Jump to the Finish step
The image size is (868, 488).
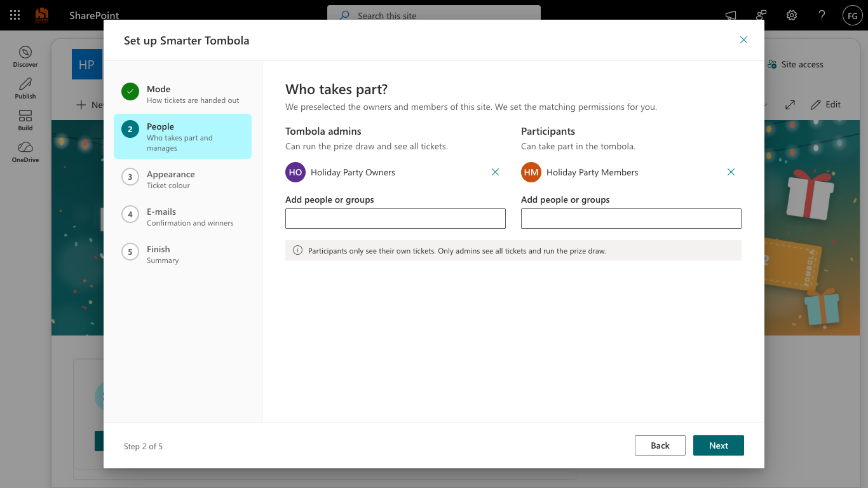point(183,254)
